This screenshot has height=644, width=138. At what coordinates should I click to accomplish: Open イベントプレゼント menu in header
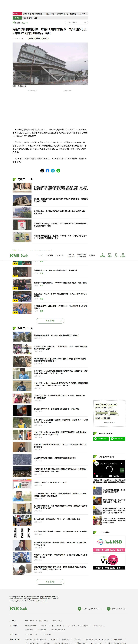[x=71, y=255]
